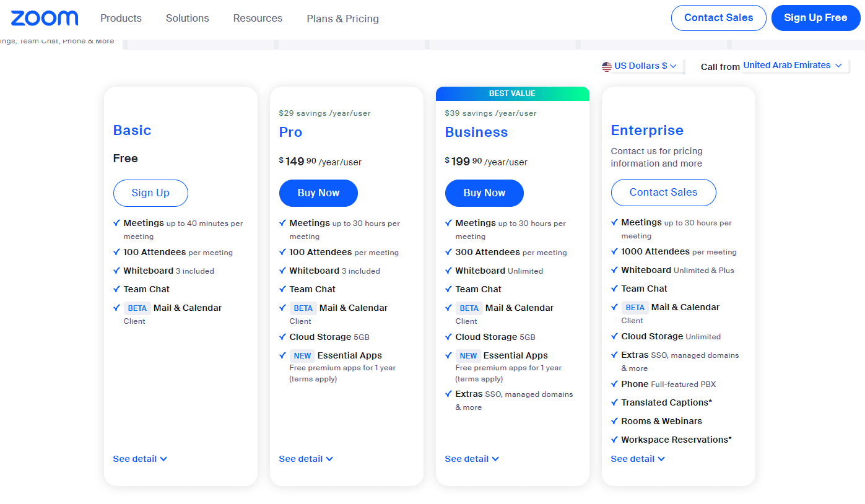Image resolution: width=865 pixels, height=504 pixels.
Task: Click 300 Attendees per meeting feature
Action: pyautogui.click(x=511, y=253)
